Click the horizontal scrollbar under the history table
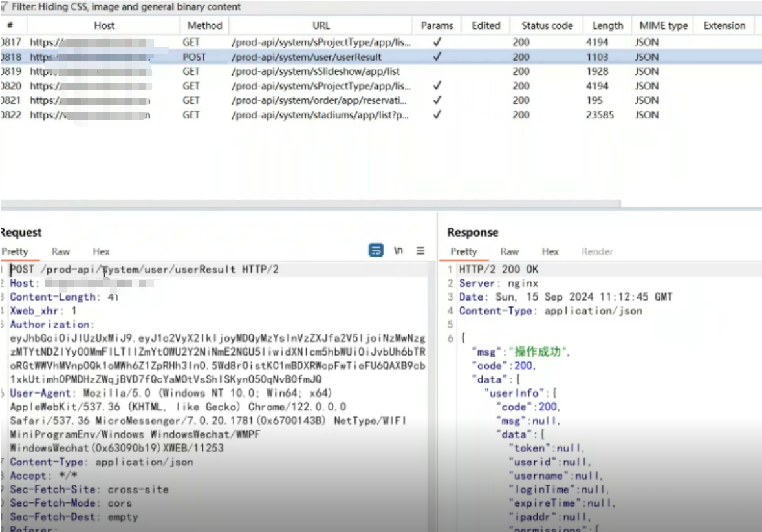The height and width of the screenshot is (532, 762). tap(310, 204)
